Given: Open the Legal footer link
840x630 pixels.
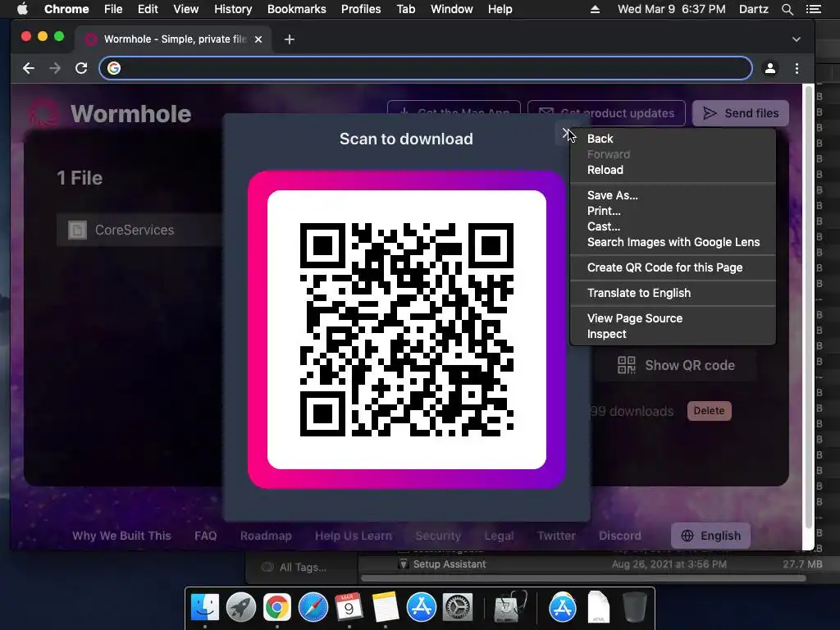Looking at the screenshot, I should pyautogui.click(x=499, y=536).
